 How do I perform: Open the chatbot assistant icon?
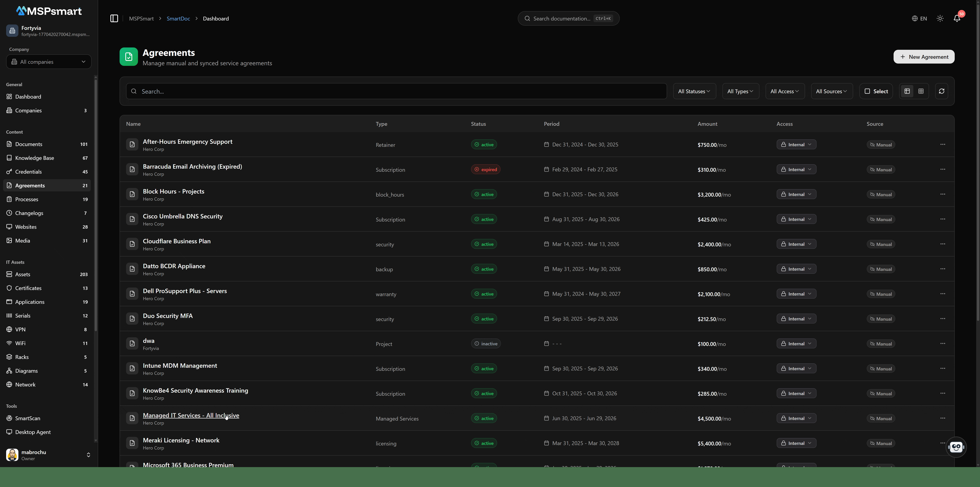(x=956, y=447)
